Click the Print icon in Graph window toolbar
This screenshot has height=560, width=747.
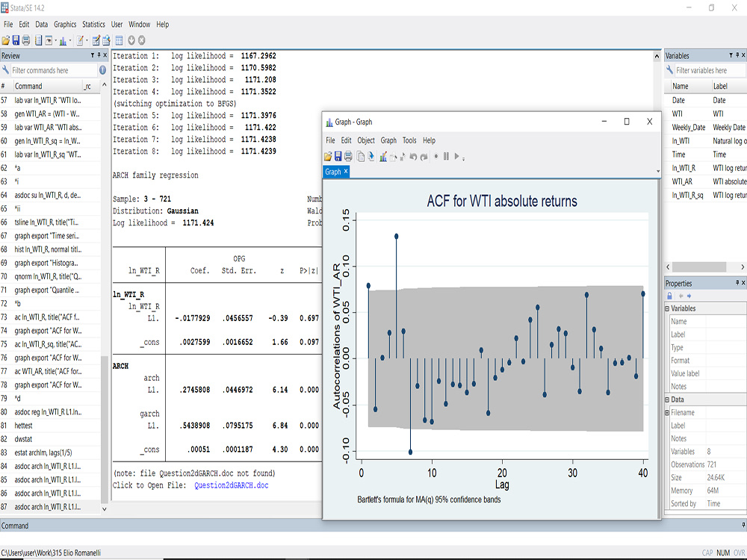[x=348, y=157]
